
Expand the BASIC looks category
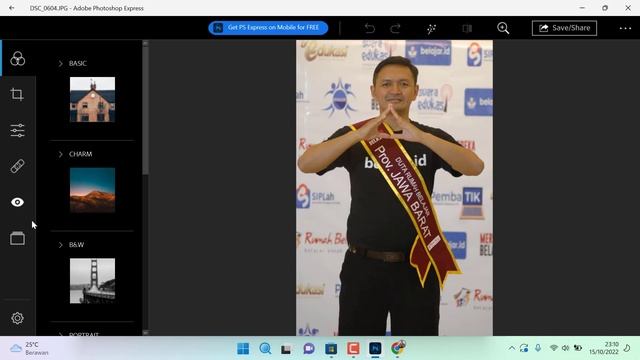click(60, 63)
